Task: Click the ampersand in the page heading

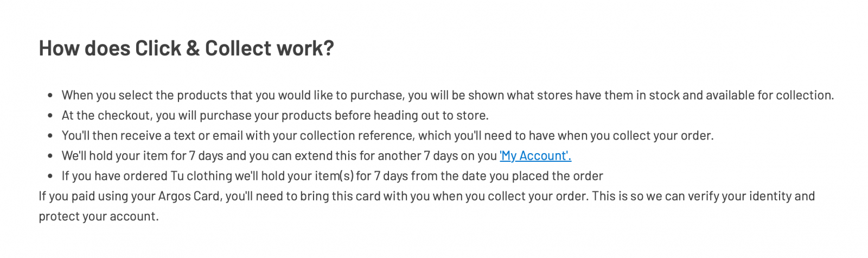Action: (193, 48)
